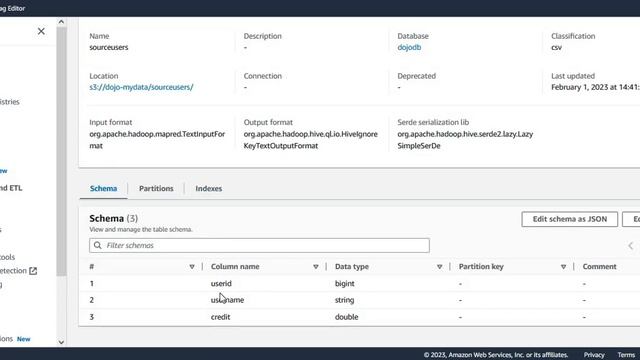
Task: Switch to the Indexes tab
Action: (209, 189)
